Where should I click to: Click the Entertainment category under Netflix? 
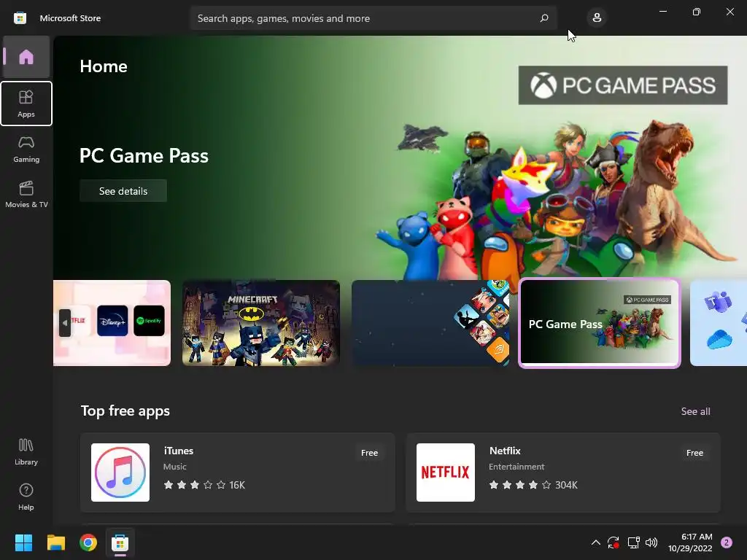(516, 467)
